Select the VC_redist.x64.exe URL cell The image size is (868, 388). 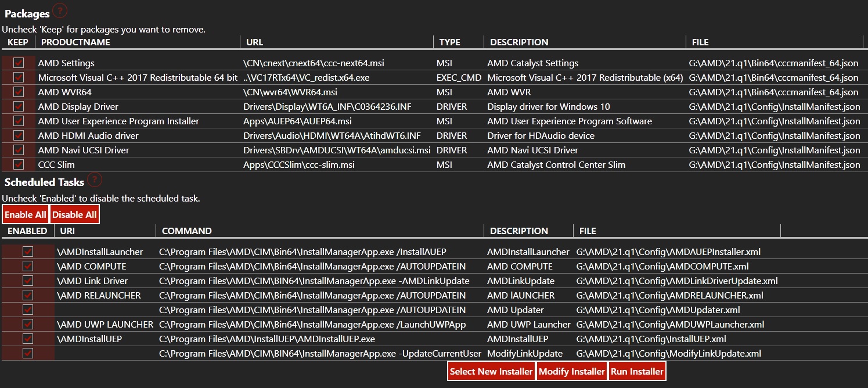point(306,77)
